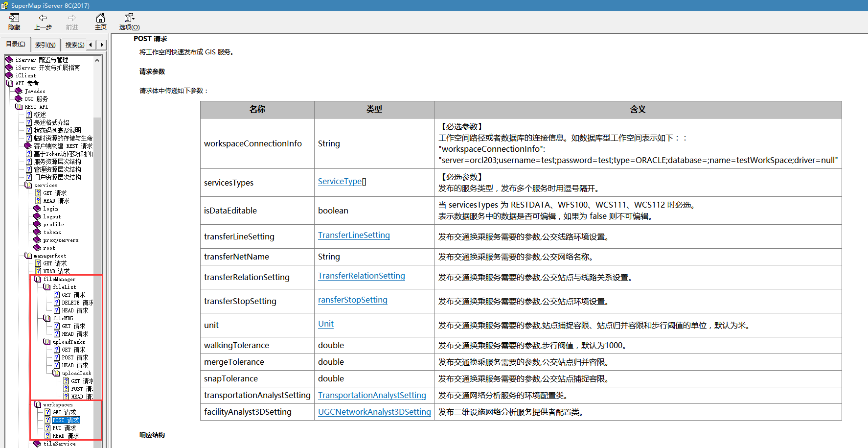The width and height of the screenshot is (868, 448).
Task: Select the iClient book icon in tree
Action: tap(9, 75)
